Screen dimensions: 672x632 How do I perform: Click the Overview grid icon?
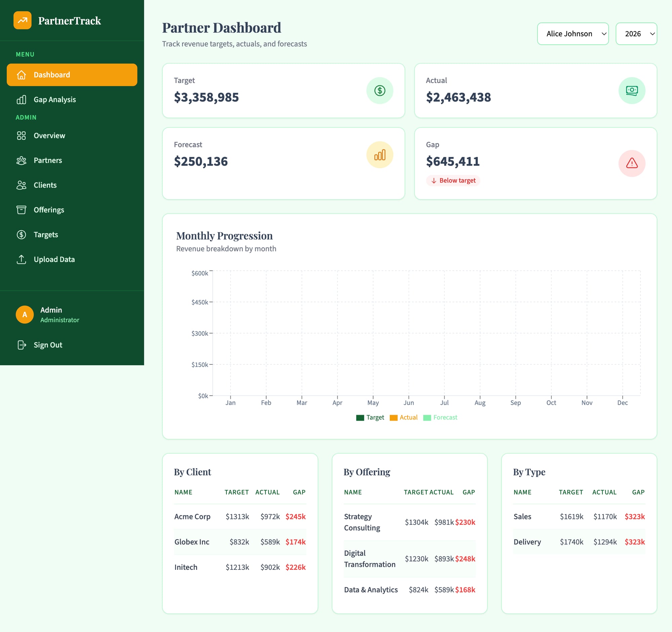(x=21, y=135)
